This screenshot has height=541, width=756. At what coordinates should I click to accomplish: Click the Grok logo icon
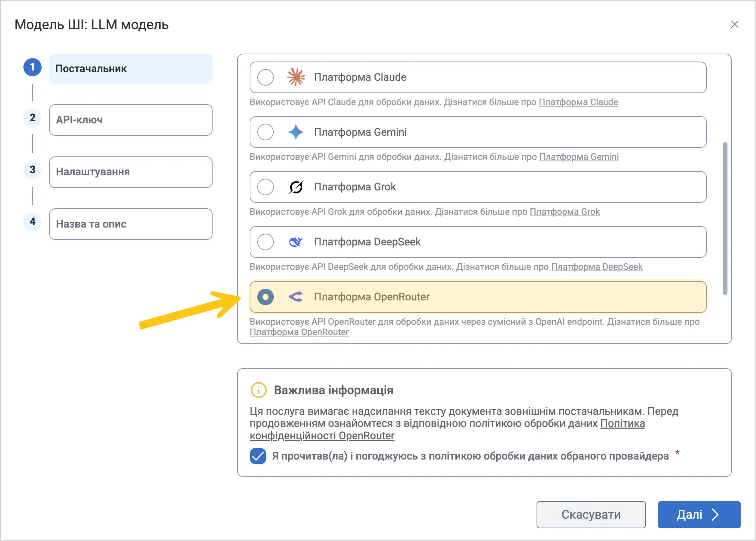(296, 187)
